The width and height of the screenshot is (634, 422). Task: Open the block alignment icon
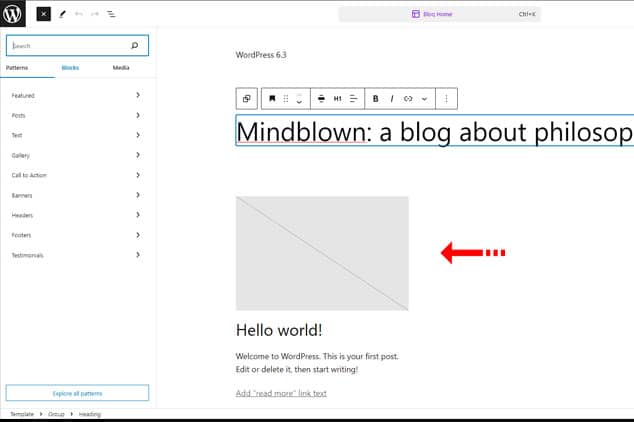tap(321, 99)
